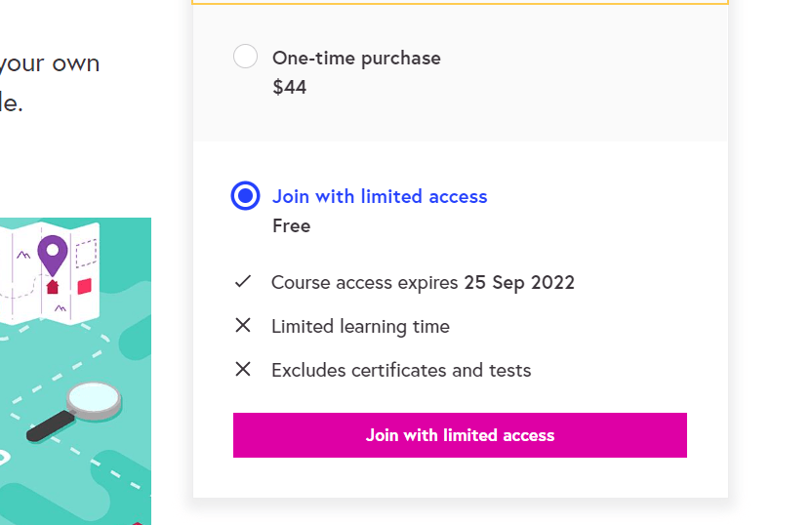Screen dimensions: 812x525
Task: Click the One-time purchase label text
Action: (356, 58)
